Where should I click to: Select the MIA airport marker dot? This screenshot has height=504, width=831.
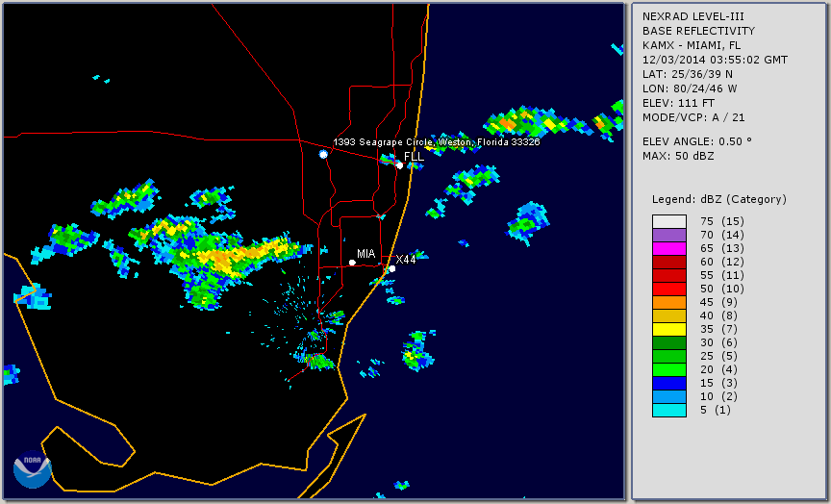point(352,263)
